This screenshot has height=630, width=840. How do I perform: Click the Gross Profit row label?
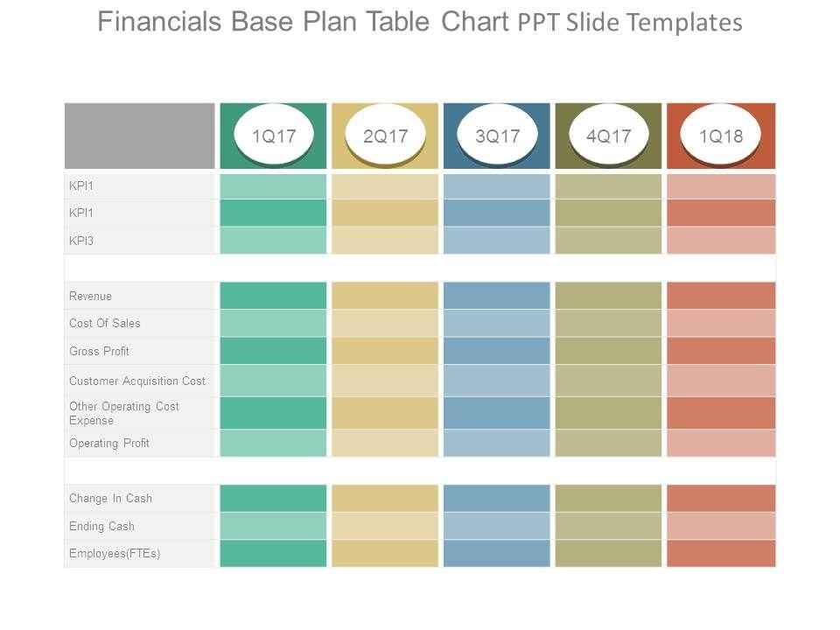pyautogui.click(x=99, y=352)
